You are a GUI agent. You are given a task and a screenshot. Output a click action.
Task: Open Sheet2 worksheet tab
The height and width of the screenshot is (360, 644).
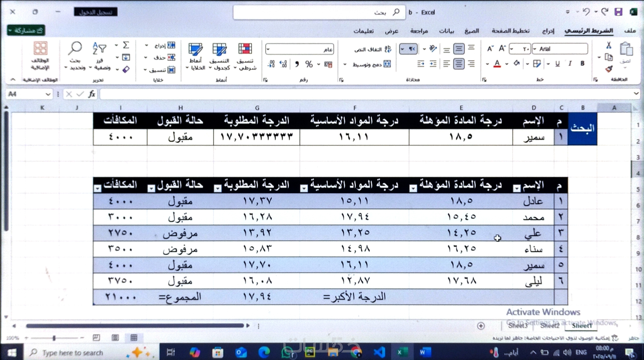click(550, 326)
